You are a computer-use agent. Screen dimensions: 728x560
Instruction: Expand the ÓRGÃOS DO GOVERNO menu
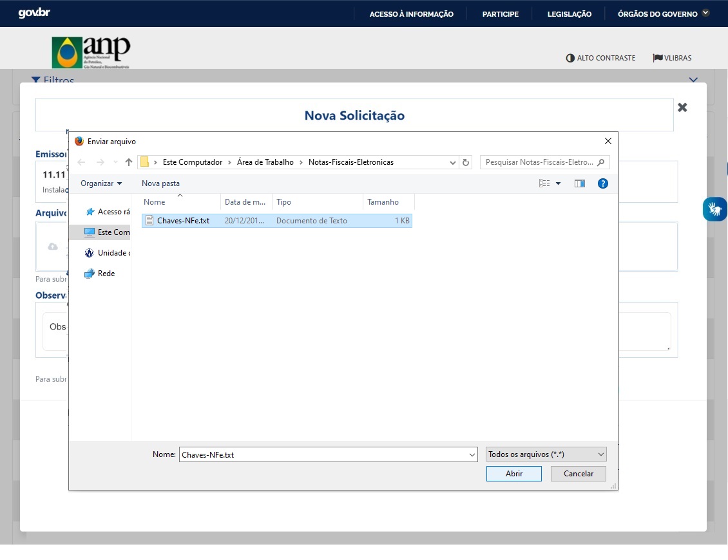(663, 14)
